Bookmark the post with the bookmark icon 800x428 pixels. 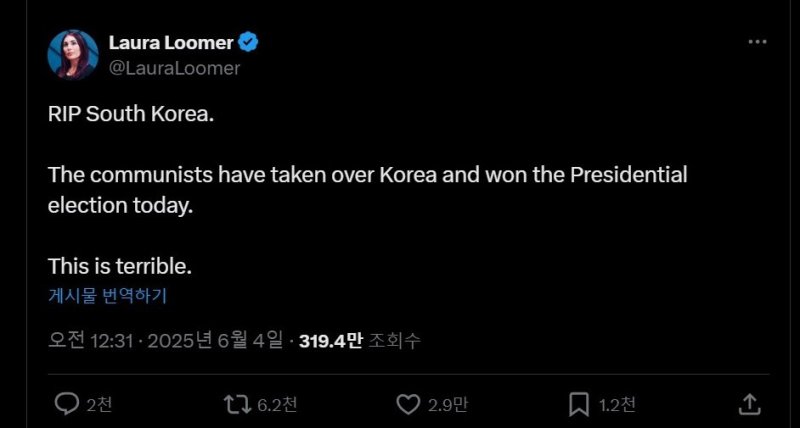tap(578, 404)
